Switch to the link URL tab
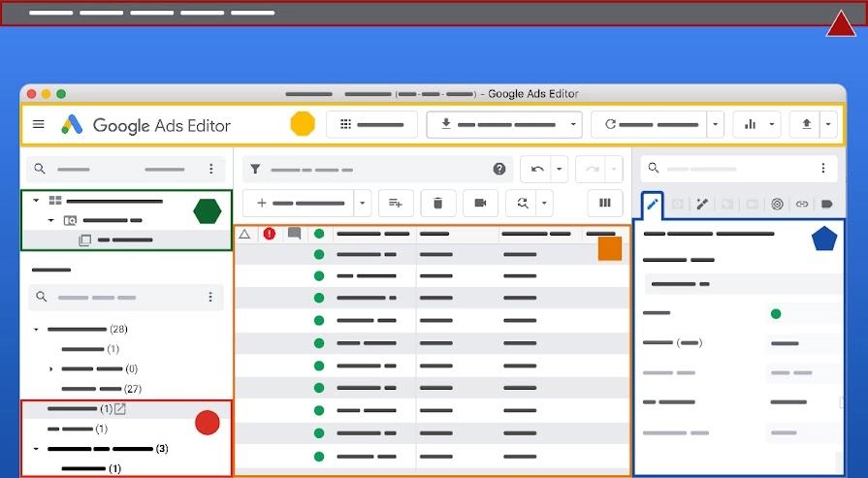This screenshot has width=868, height=478. click(x=802, y=205)
